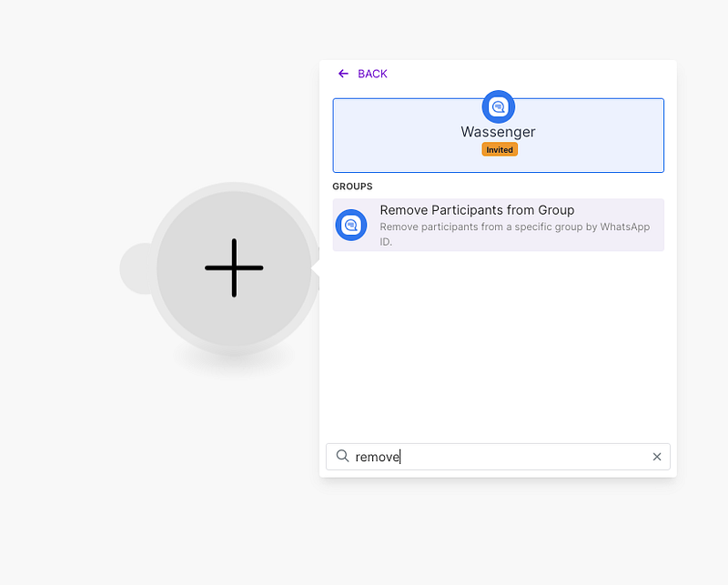Focus the search field containing "remove"

click(x=500, y=457)
